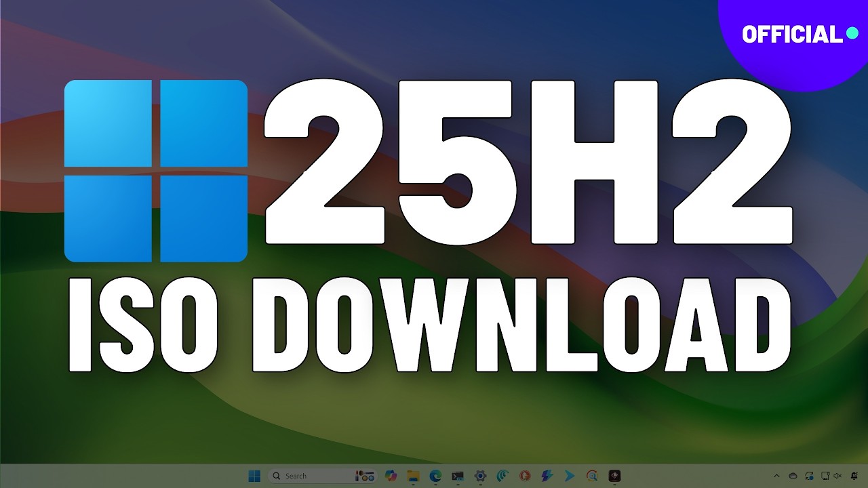The image size is (868, 488).
Task: Open the Settings gear in taskbar
Action: 480,476
